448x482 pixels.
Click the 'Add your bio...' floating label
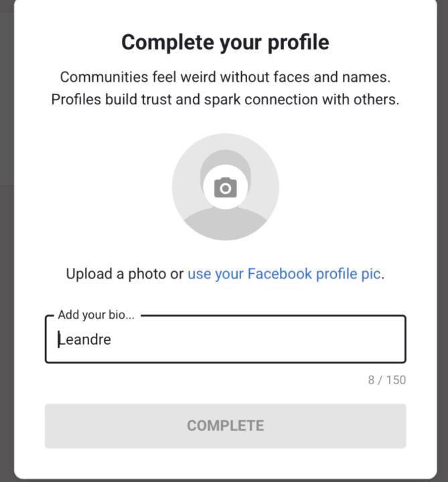click(x=96, y=315)
